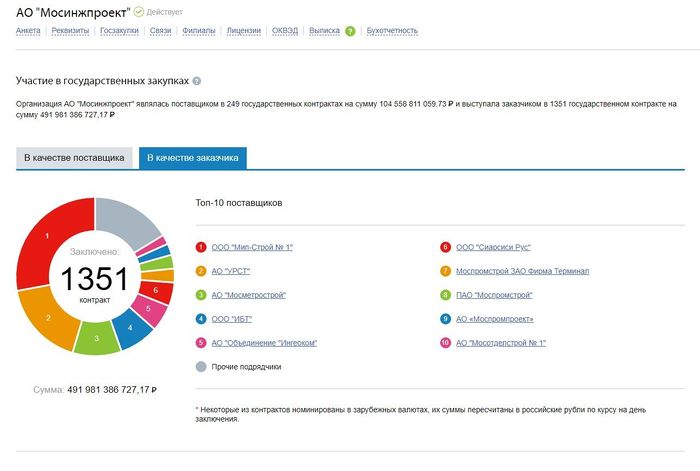Click red legend badge number 1
This screenshot has height=471, width=700.
pos(201,247)
